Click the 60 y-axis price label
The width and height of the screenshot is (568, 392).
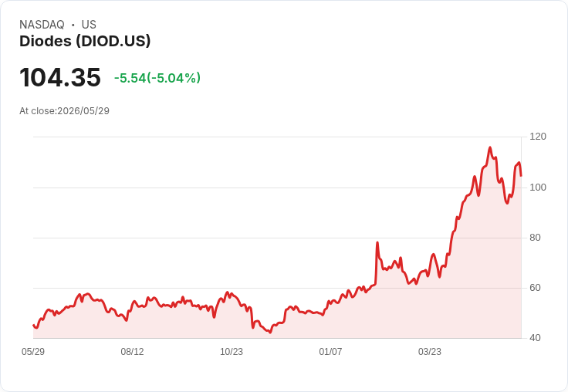click(x=535, y=288)
